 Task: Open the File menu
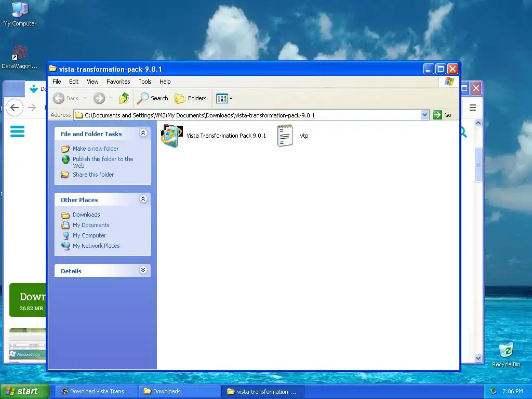(x=57, y=82)
